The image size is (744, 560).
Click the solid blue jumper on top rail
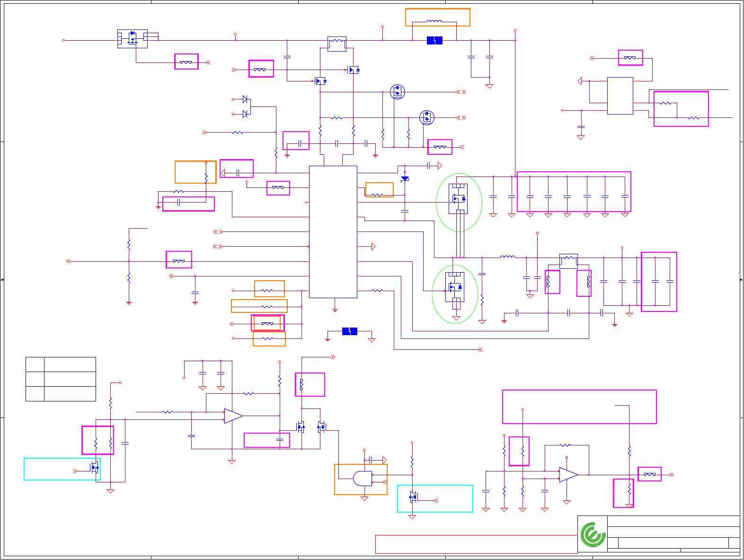click(x=434, y=41)
